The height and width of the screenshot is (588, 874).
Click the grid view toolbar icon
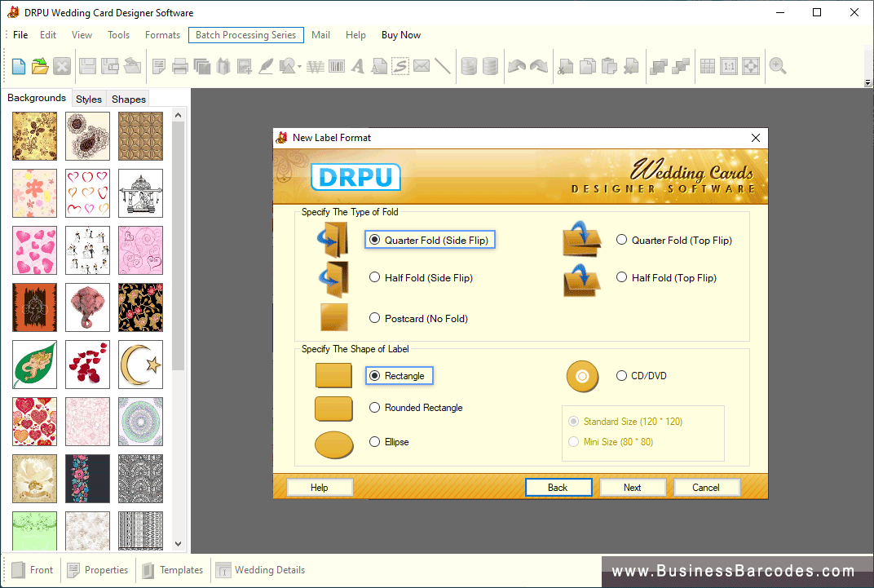[708, 66]
